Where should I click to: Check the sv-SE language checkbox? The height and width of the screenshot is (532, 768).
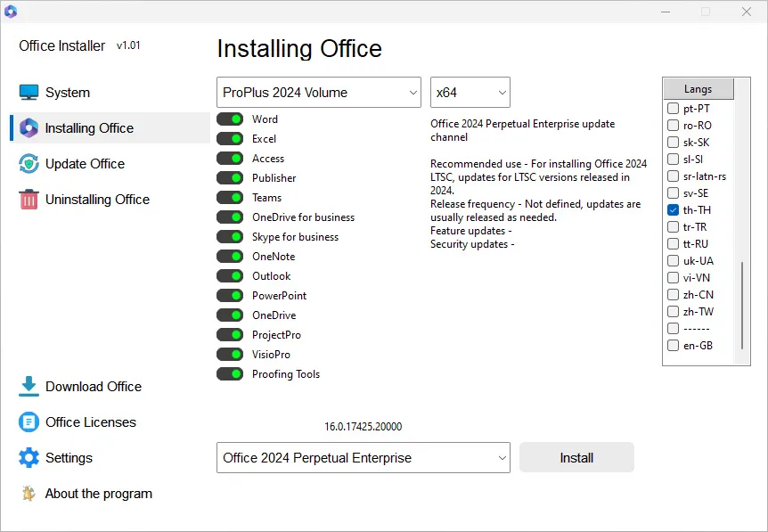pos(673,193)
